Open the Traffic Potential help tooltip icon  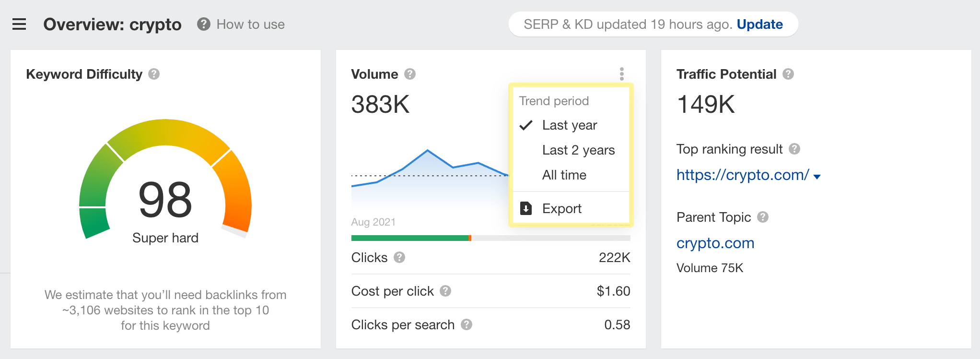click(788, 74)
